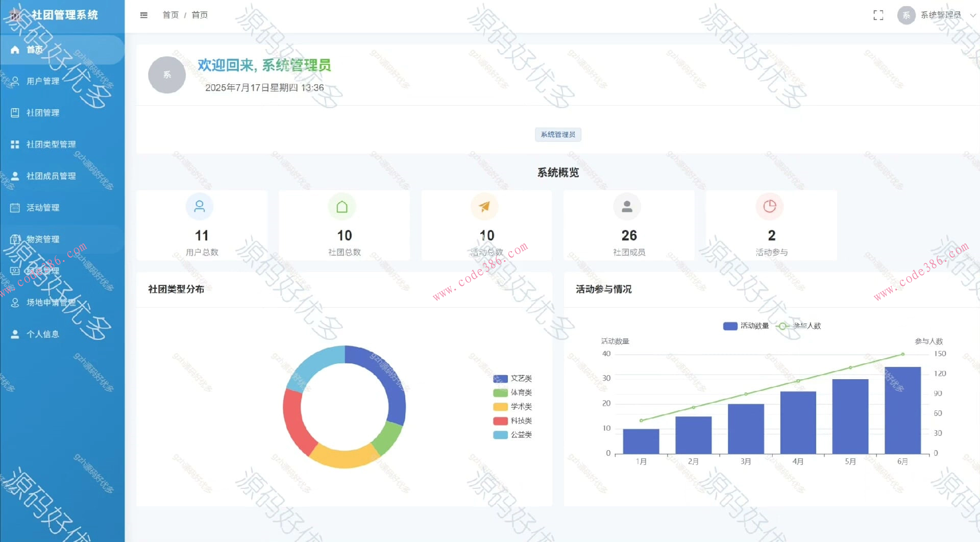
Task: Click the 4月 bar in chart
Action: (x=798, y=423)
